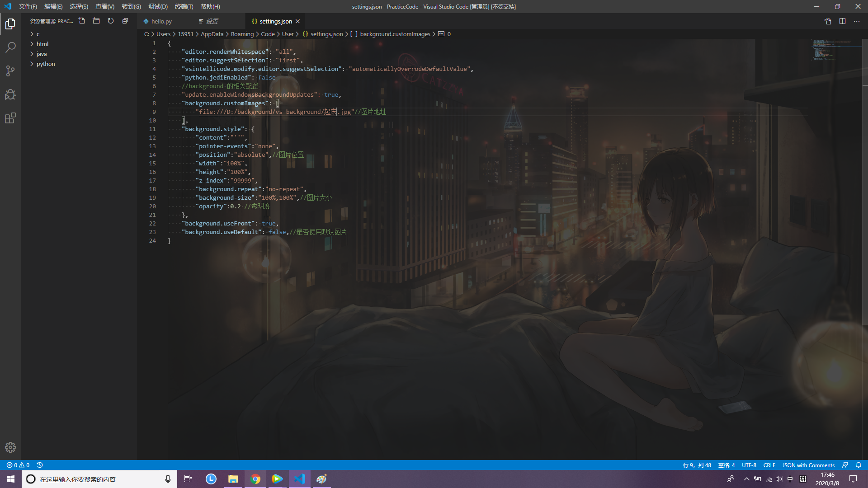This screenshot has width=868, height=488.
Task: Collapse all folders in the Explorer
Action: pyautogui.click(x=125, y=21)
